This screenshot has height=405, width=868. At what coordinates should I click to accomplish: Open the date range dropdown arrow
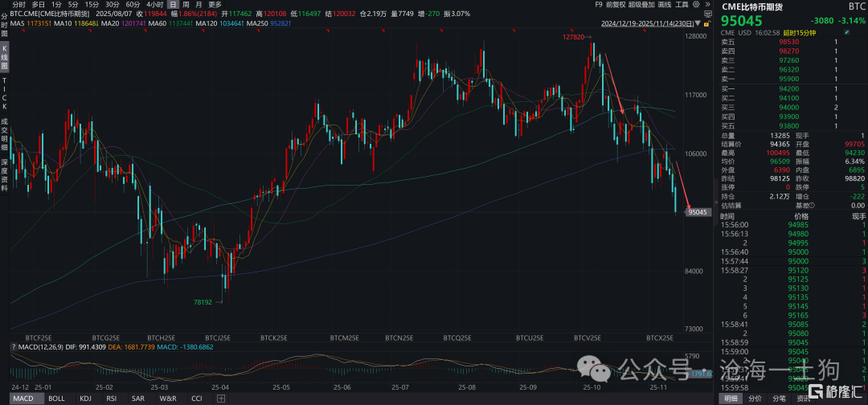[698, 22]
